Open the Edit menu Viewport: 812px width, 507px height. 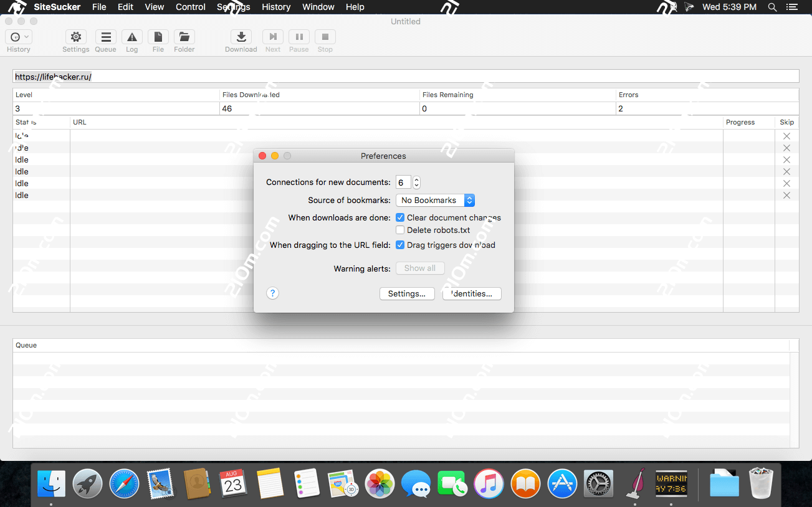[x=125, y=7]
